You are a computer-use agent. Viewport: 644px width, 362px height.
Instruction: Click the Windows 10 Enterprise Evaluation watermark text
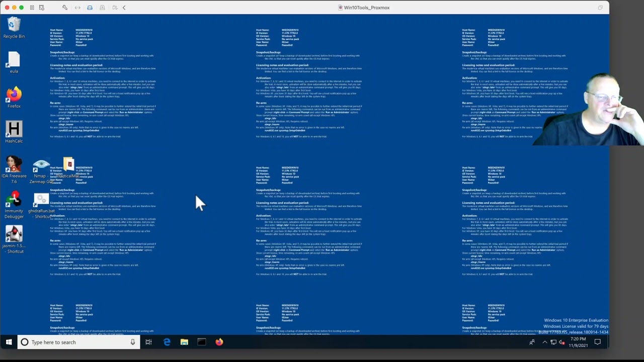(576, 320)
